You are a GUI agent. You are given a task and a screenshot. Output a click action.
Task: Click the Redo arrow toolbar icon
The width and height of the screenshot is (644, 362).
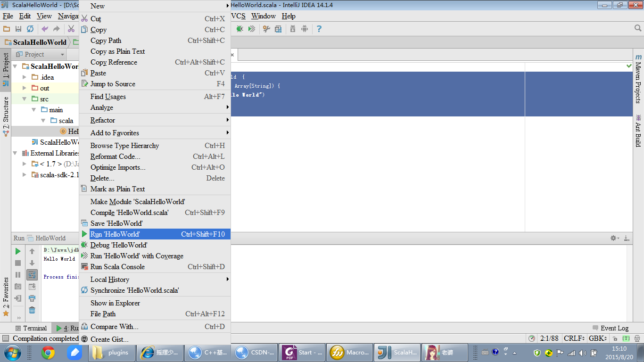(57, 29)
